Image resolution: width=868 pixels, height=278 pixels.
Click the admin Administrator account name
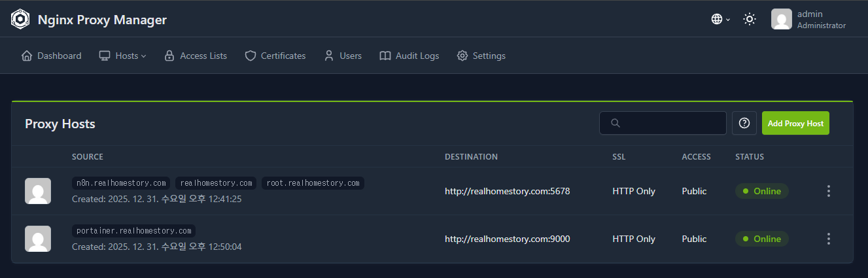pyautogui.click(x=822, y=19)
